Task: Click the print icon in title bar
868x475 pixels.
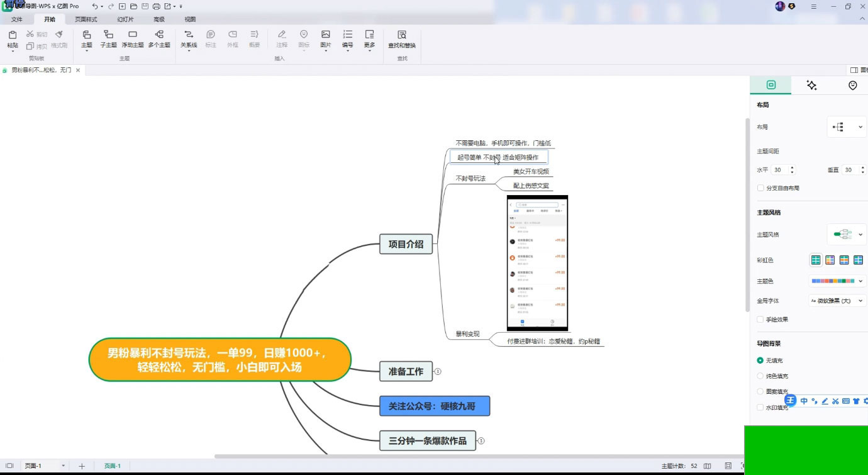Action: pyautogui.click(x=156, y=6)
